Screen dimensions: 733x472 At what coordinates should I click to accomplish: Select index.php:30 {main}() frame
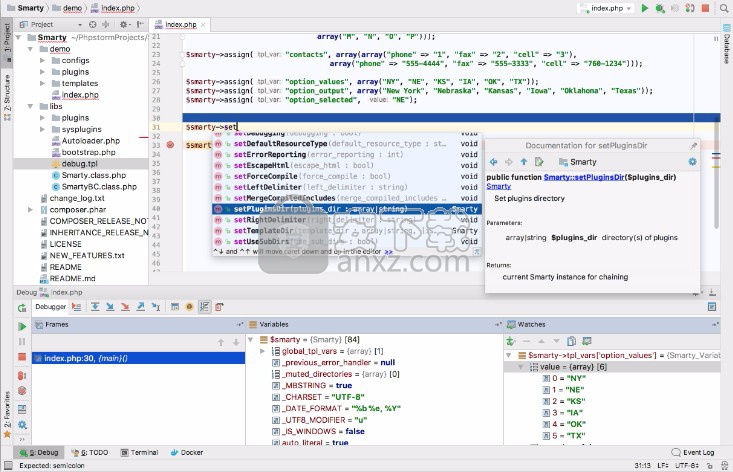pos(138,358)
